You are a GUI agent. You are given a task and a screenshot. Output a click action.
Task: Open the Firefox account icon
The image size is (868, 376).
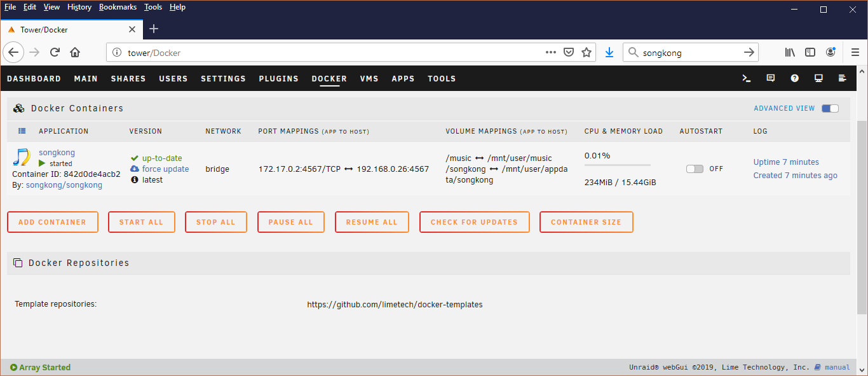coord(831,52)
